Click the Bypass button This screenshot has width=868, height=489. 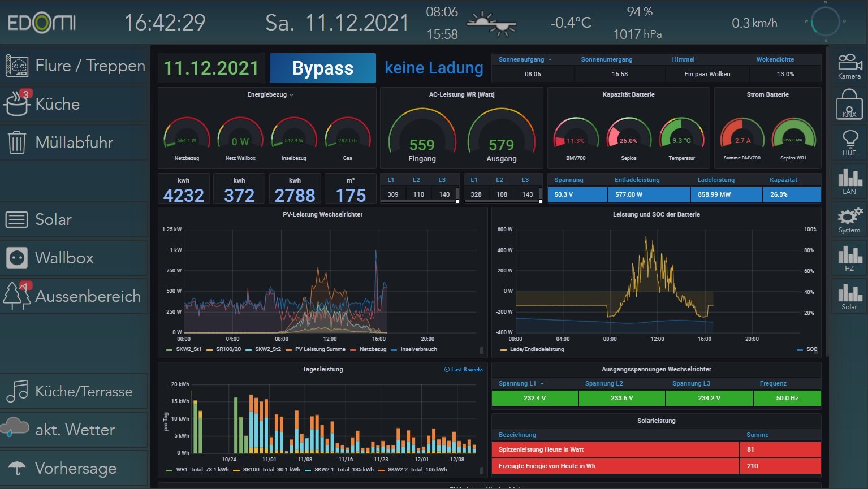tap(322, 68)
